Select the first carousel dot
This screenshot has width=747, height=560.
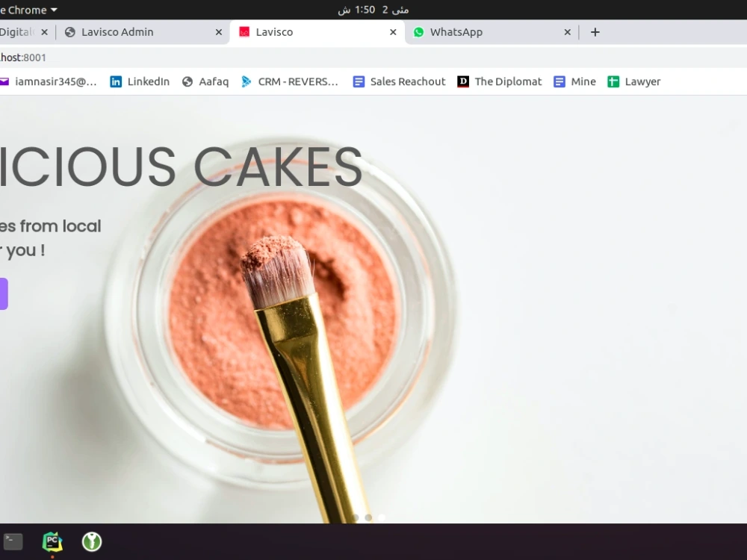point(356,517)
